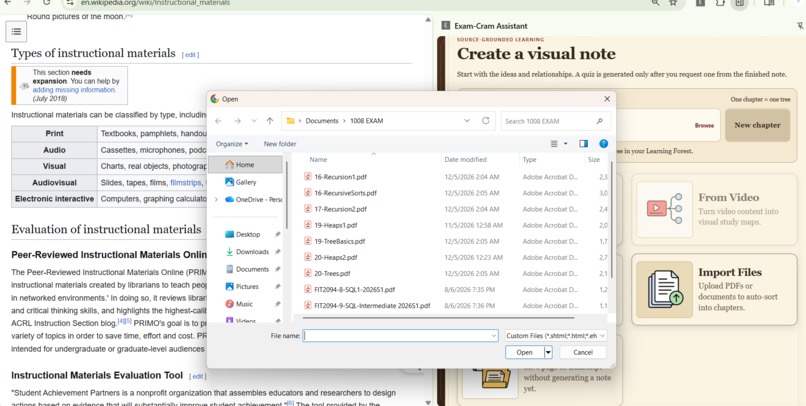Select the file 16-Recursion1.pdf
The height and width of the screenshot is (406, 806).
coord(340,177)
